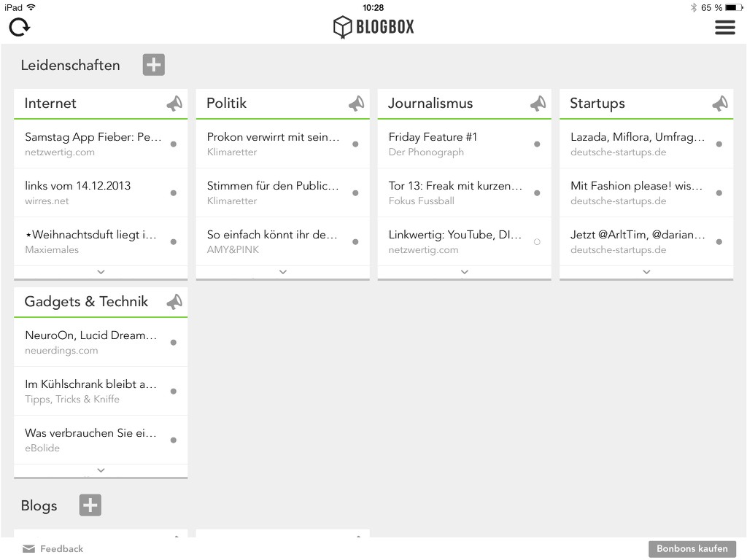
Task: Expand the Internet card with chevron
Action: [101, 272]
